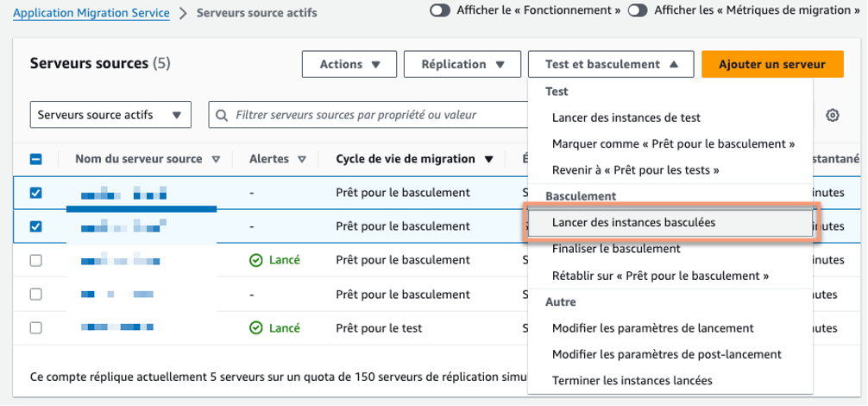Select Lancer des instances basculées

pyautogui.click(x=633, y=222)
